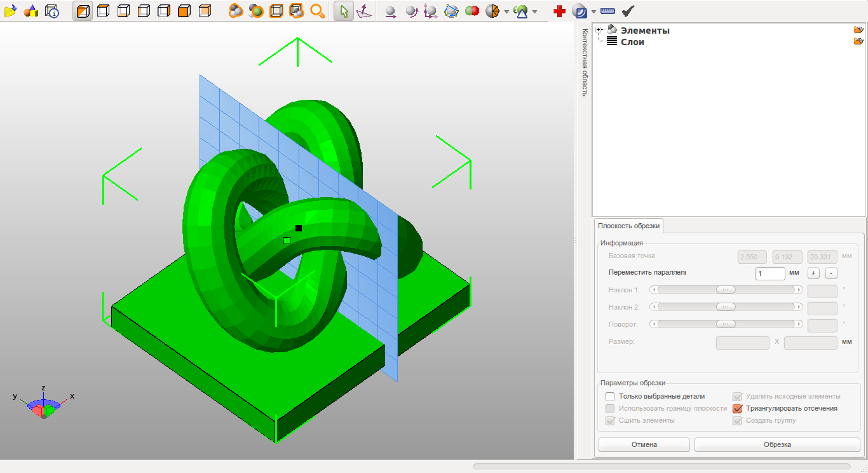Toggle the Только выбранные детали checkbox
The width and height of the screenshot is (868, 473).
pyautogui.click(x=610, y=397)
